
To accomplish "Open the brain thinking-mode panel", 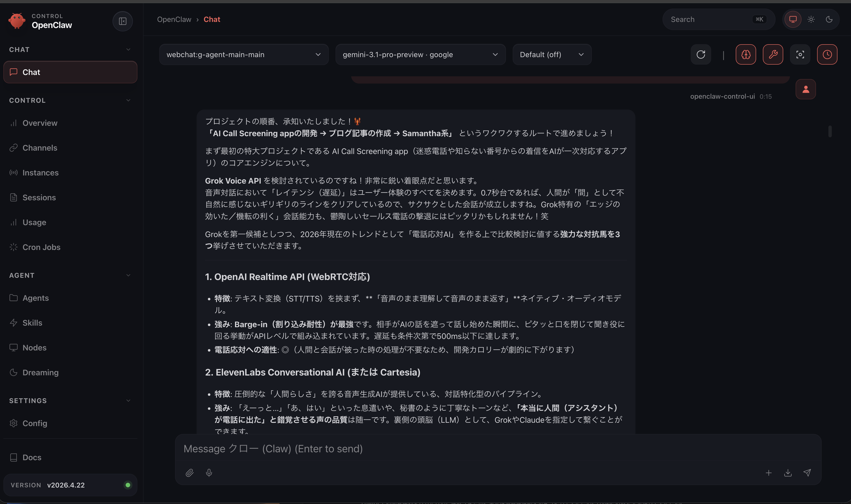I will (746, 54).
